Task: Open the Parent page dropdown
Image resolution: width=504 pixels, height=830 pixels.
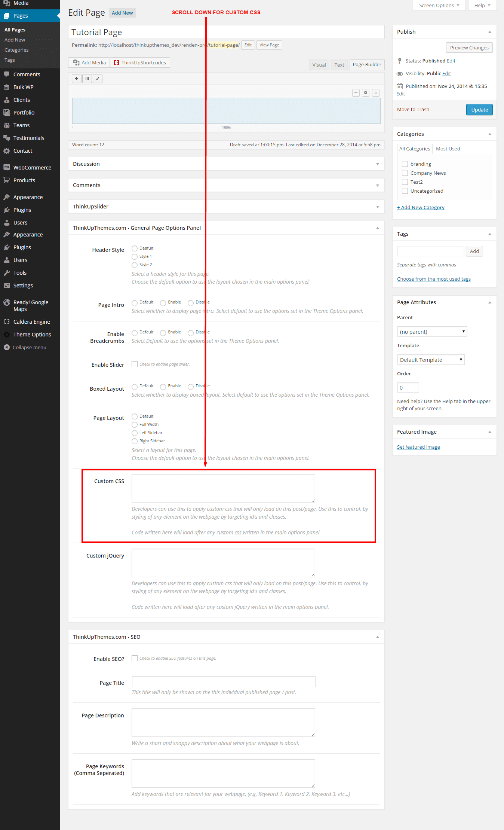Action: (x=432, y=332)
